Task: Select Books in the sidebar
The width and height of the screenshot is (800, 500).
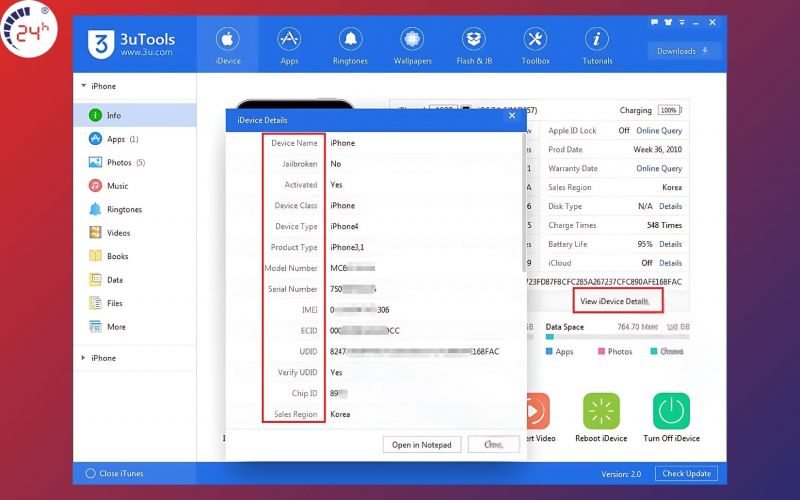Action: tap(135, 256)
